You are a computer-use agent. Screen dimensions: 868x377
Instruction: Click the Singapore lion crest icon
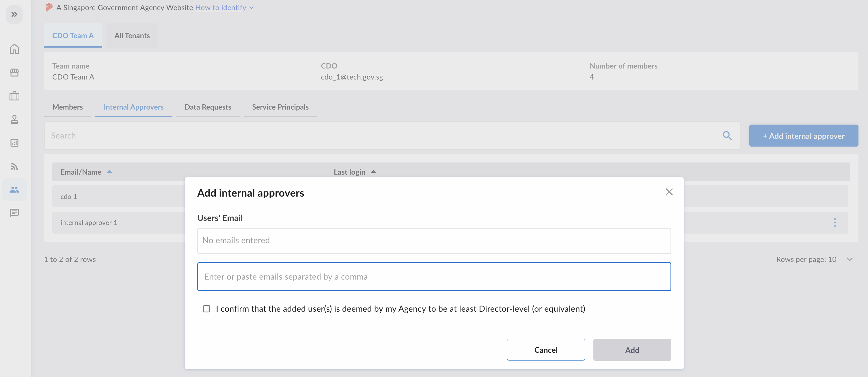point(49,7)
